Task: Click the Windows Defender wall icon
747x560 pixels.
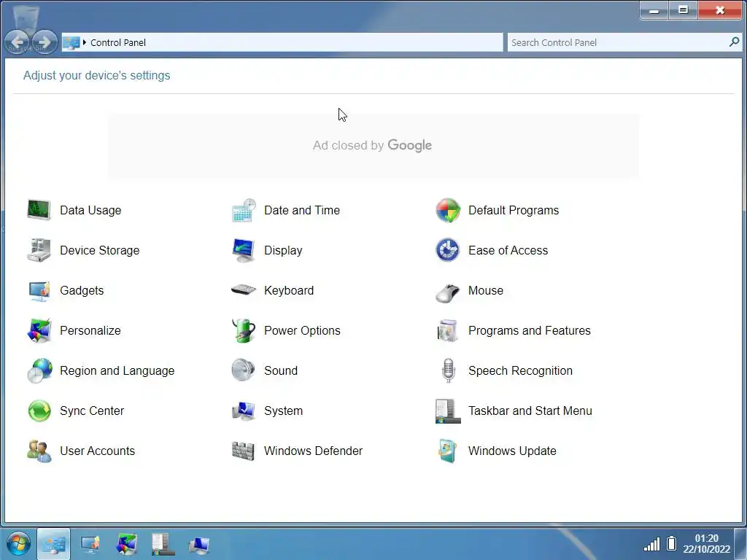Action: [x=244, y=451]
